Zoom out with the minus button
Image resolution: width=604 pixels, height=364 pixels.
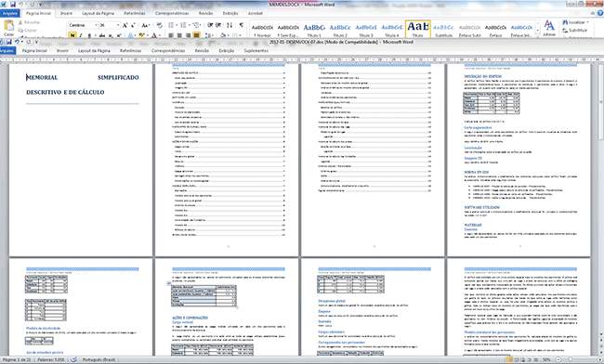(x=558, y=359)
